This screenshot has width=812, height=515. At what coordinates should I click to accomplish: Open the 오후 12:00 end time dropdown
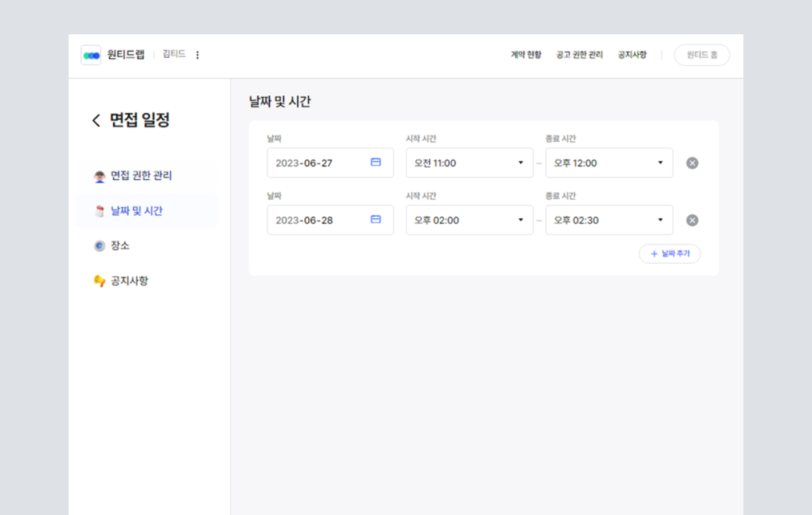[609, 163]
